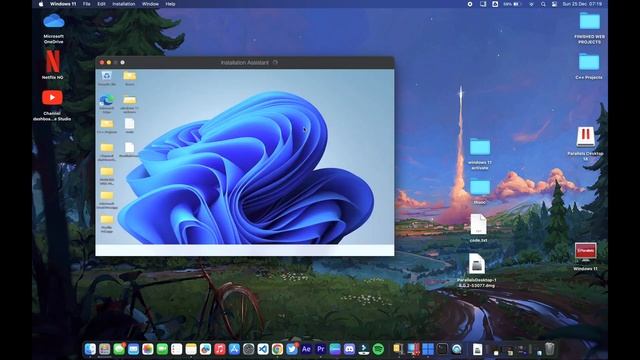Open After Effects from the Dock
This screenshot has width=640, height=360.
[306, 349]
